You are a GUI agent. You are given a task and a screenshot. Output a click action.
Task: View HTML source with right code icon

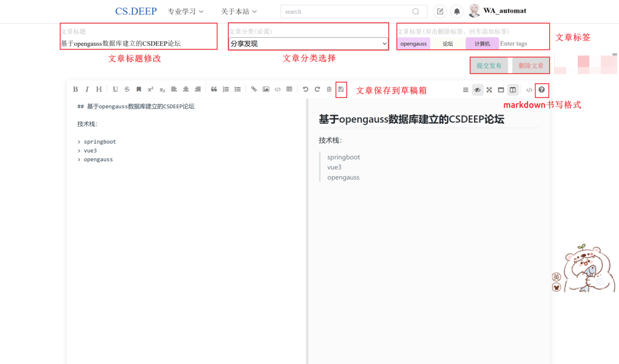pos(529,90)
